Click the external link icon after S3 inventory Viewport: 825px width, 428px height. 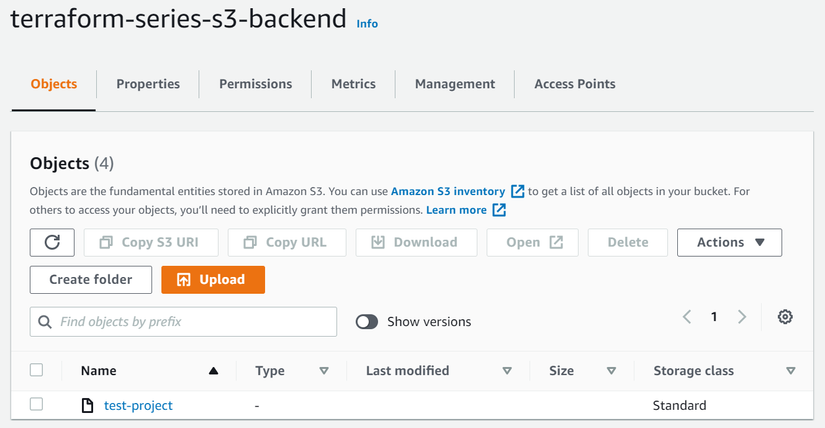(517, 190)
